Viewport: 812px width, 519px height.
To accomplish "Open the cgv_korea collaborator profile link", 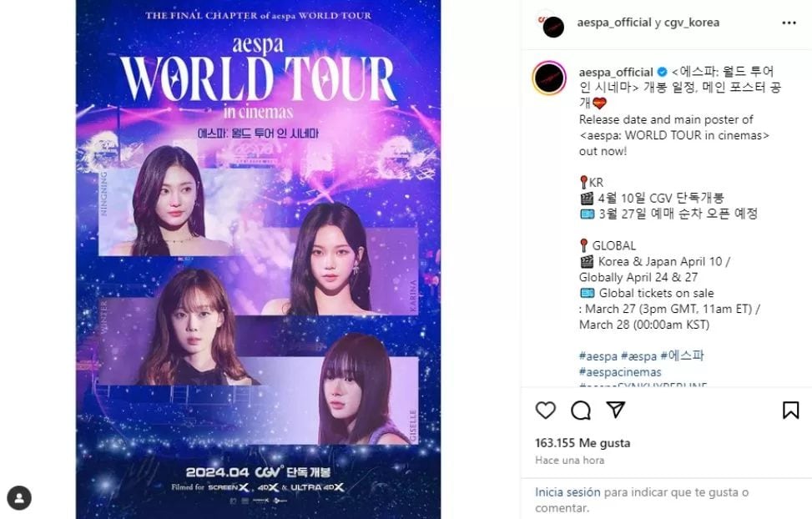I will tap(692, 23).
